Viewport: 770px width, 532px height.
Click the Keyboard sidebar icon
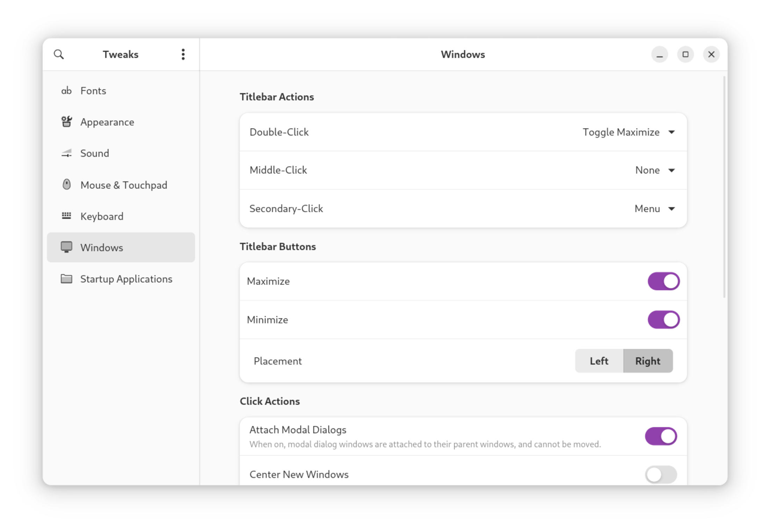[67, 216]
